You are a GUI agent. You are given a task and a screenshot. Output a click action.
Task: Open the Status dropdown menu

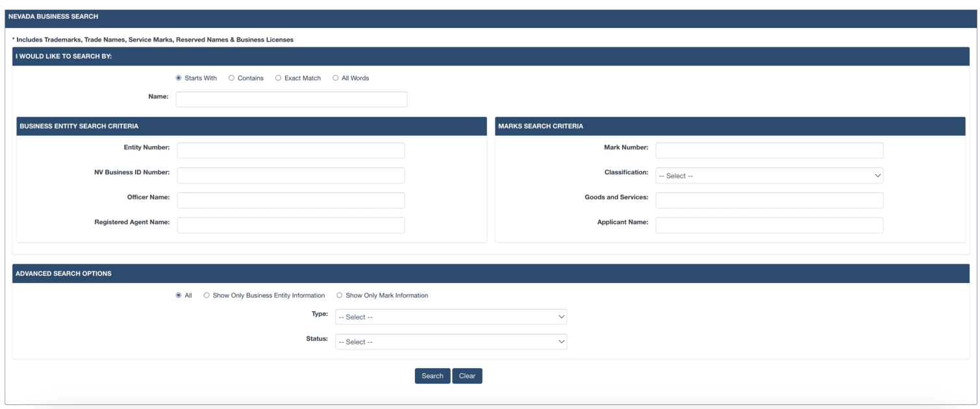[x=451, y=341]
